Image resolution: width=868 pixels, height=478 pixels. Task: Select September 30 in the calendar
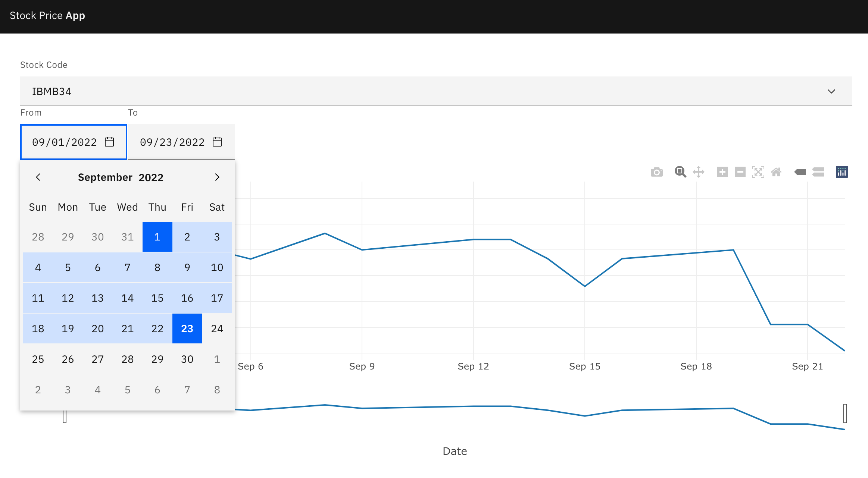pyautogui.click(x=187, y=359)
